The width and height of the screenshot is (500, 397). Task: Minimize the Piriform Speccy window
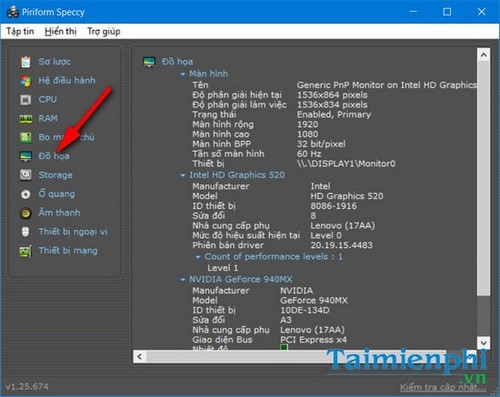413,12
